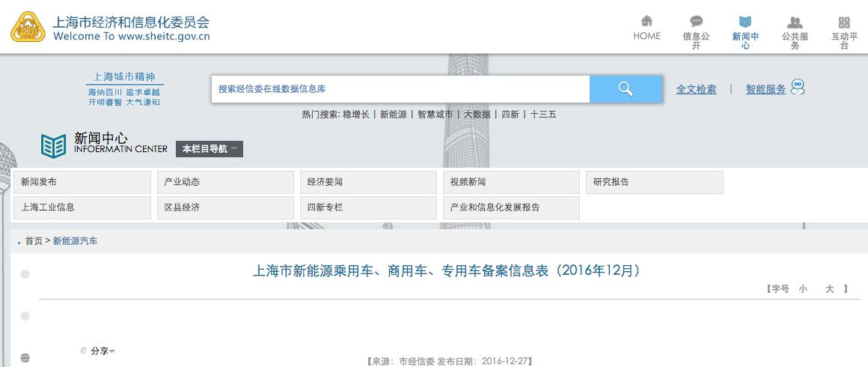Click the blue book icon beside 新闻中心 heading
Viewport: 868px width, 367px height.
point(54,146)
